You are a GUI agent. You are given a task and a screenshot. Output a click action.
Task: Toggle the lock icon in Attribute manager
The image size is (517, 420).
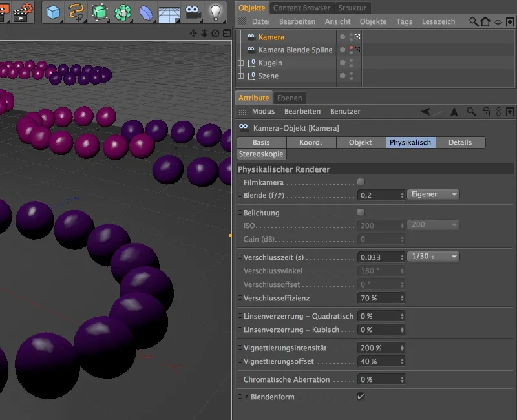tap(487, 111)
